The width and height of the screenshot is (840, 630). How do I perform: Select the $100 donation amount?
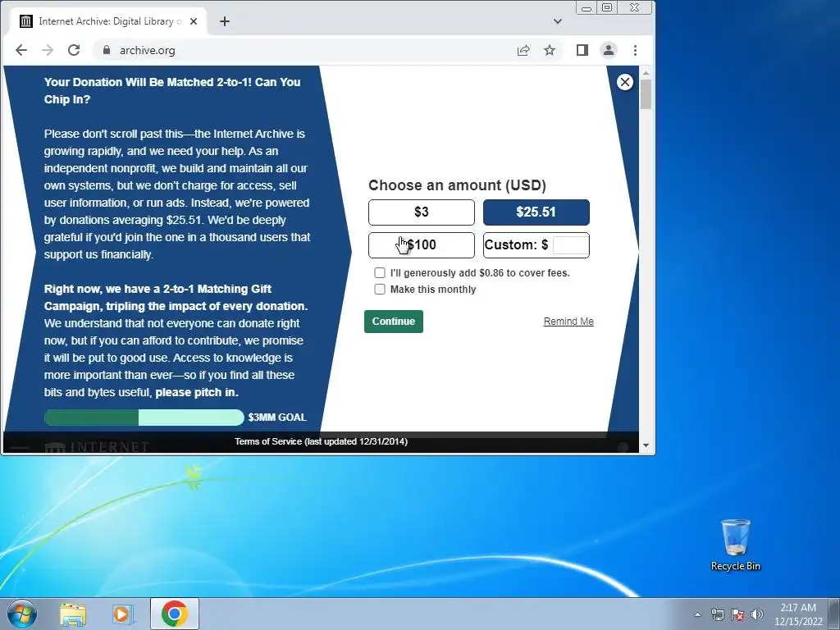coord(422,244)
